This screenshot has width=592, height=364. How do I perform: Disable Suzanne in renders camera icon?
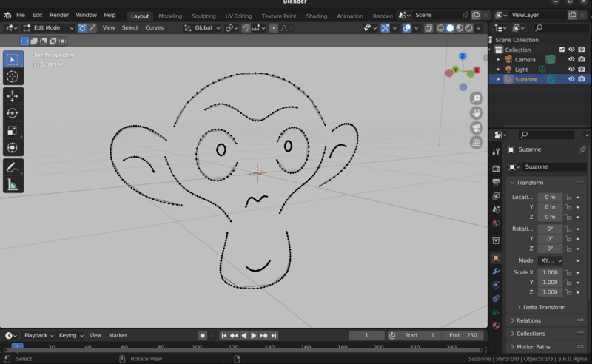pyautogui.click(x=582, y=79)
